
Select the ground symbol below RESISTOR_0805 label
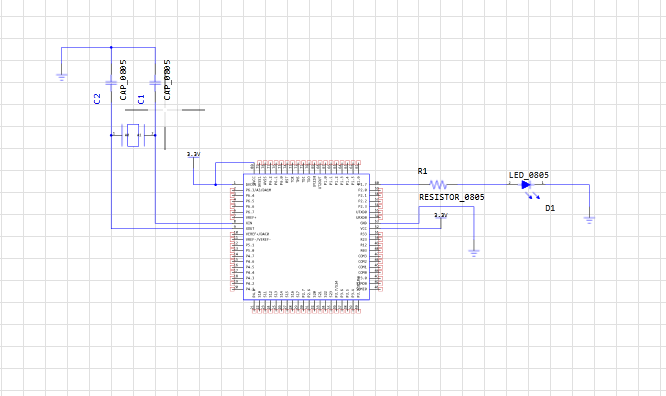tap(474, 253)
